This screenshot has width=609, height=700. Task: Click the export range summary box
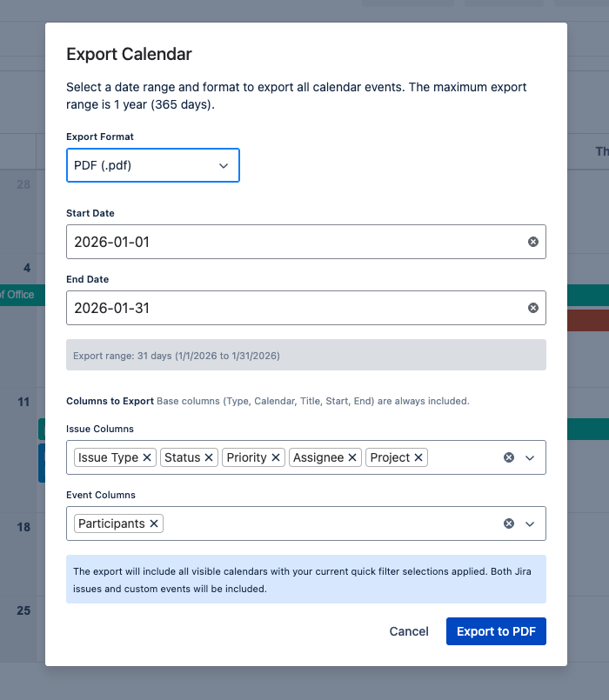(x=306, y=355)
